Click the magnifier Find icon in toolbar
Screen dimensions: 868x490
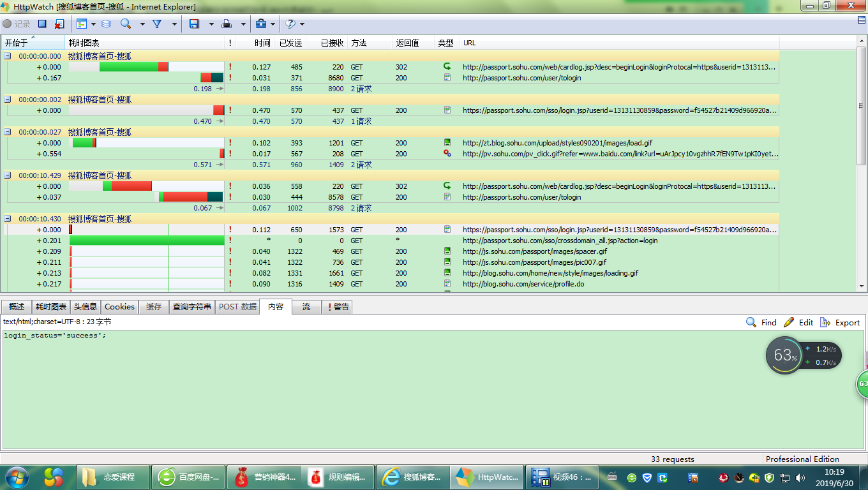125,24
